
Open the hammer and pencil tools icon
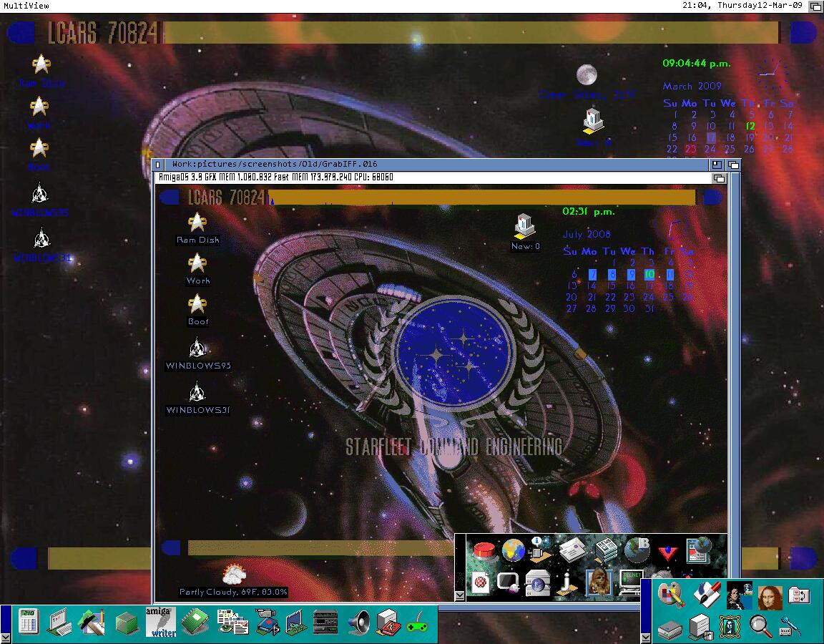pos(91,623)
